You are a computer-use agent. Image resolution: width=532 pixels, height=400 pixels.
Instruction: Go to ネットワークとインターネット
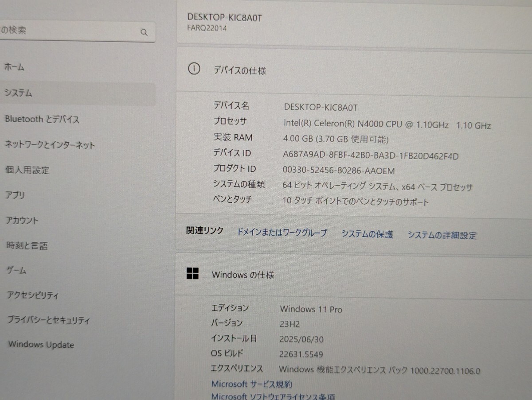pyautogui.click(x=50, y=145)
